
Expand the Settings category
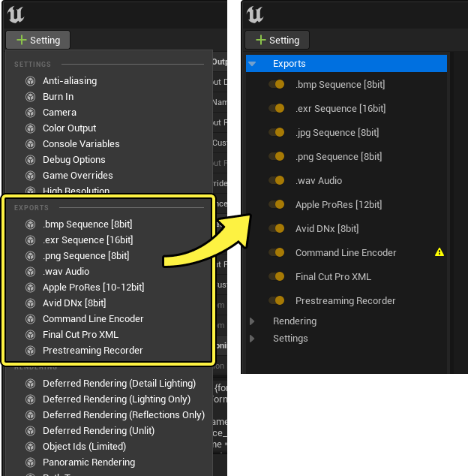pyautogui.click(x=252, y=339)
